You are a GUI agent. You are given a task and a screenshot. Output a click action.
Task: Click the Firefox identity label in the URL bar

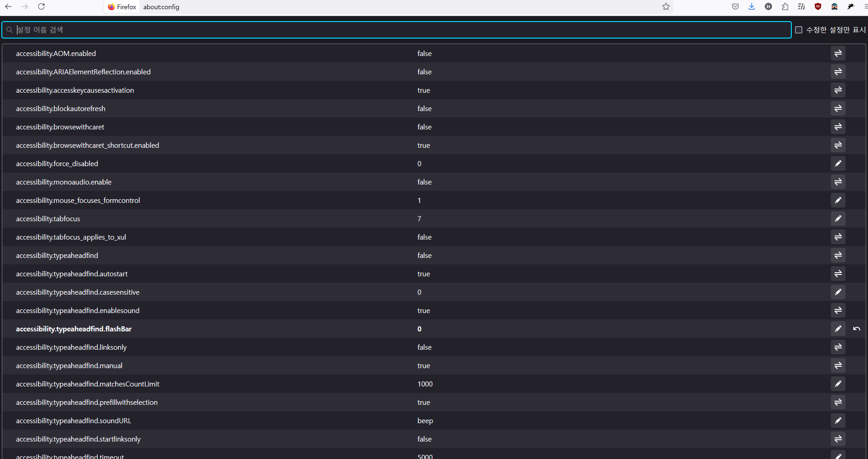(122, 6)
